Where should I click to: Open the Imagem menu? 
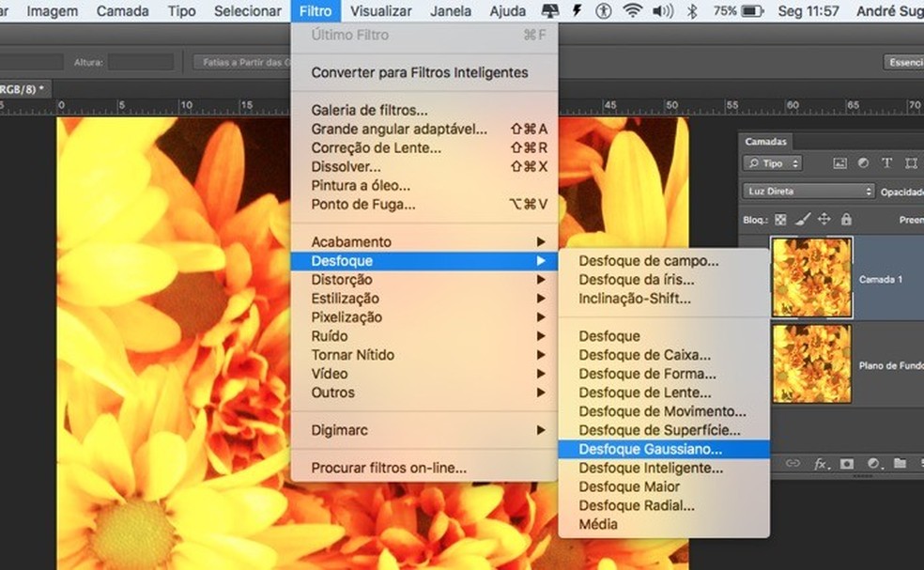[x=52, y=10]
